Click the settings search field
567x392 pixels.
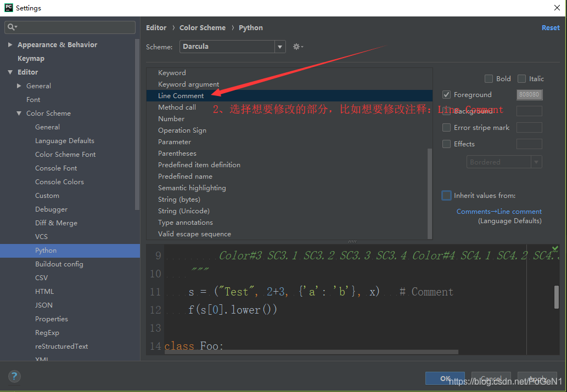point(70,27)
